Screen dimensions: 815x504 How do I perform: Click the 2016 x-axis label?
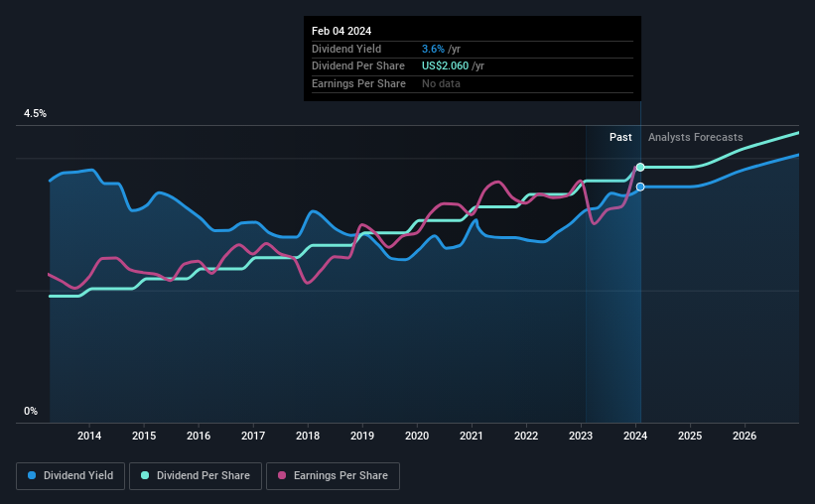(199, 436)
